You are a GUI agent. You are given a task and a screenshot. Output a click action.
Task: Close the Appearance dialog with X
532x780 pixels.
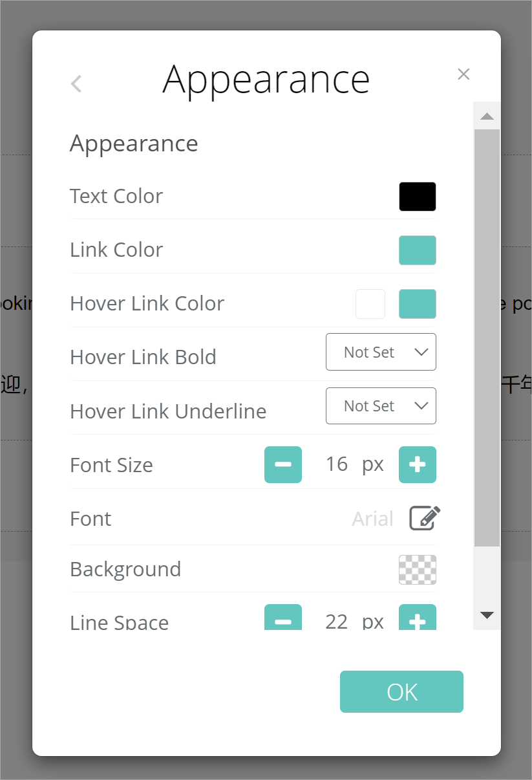coord(463,74)
